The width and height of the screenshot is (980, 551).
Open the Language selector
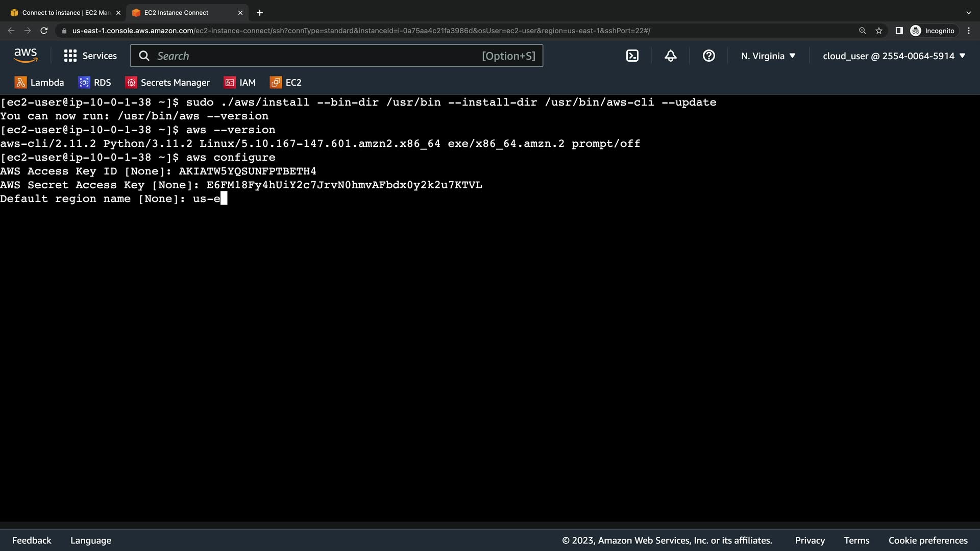(x=91, y=540)
